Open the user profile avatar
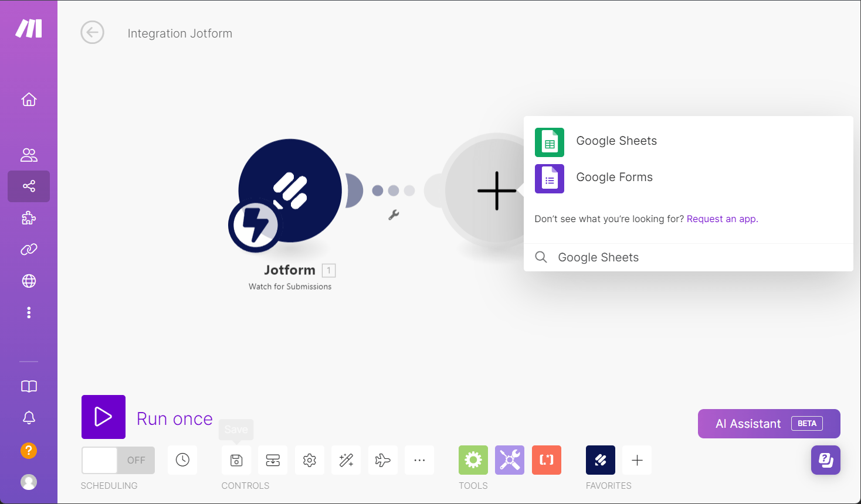Screen dimensions: 861x504 point(29,482)
